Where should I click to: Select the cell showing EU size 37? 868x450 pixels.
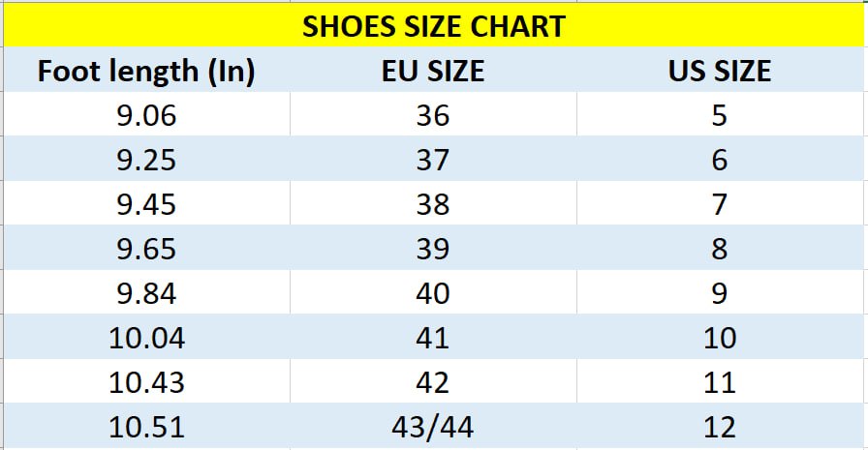click(x=433, y=160)
